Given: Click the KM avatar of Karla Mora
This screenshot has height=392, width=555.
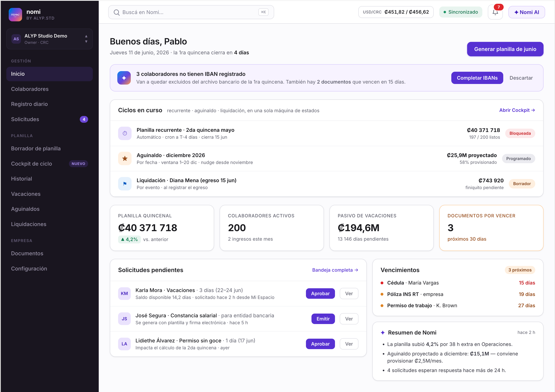Looking at the screenshot, I should 124,293.
